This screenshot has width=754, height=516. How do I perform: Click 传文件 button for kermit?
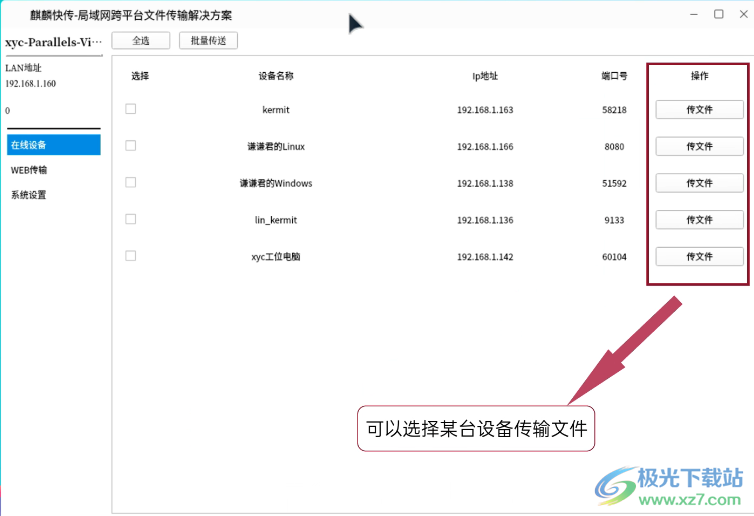(699, 110)
